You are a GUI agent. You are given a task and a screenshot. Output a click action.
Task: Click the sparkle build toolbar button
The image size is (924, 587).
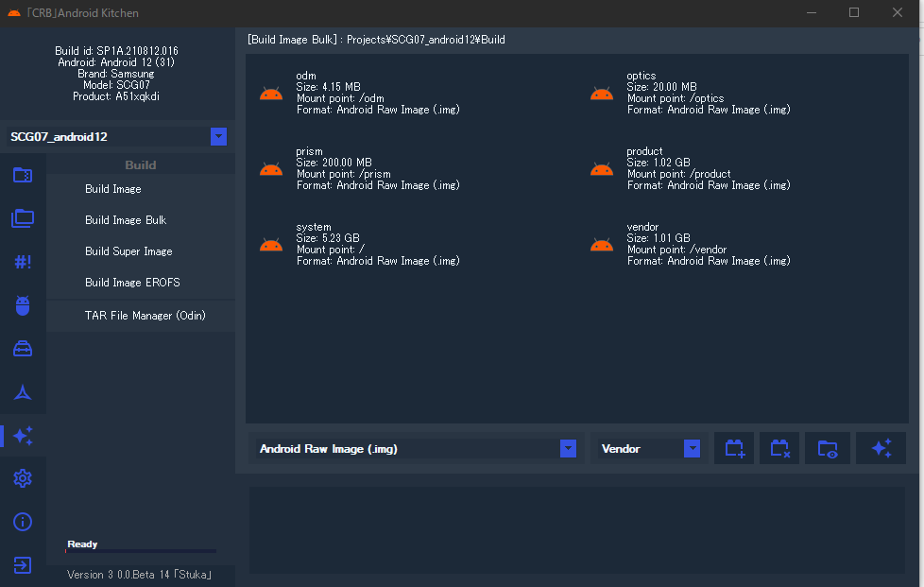pos(881,448)
